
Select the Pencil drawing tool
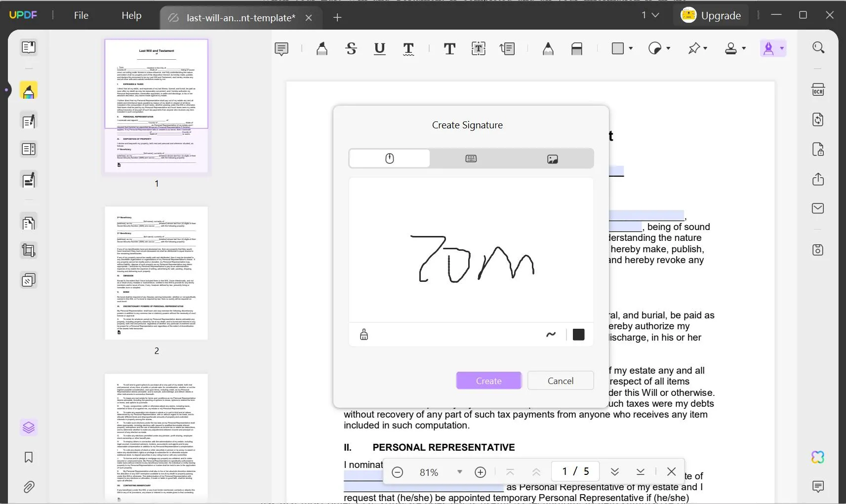(x=548, y=48)
